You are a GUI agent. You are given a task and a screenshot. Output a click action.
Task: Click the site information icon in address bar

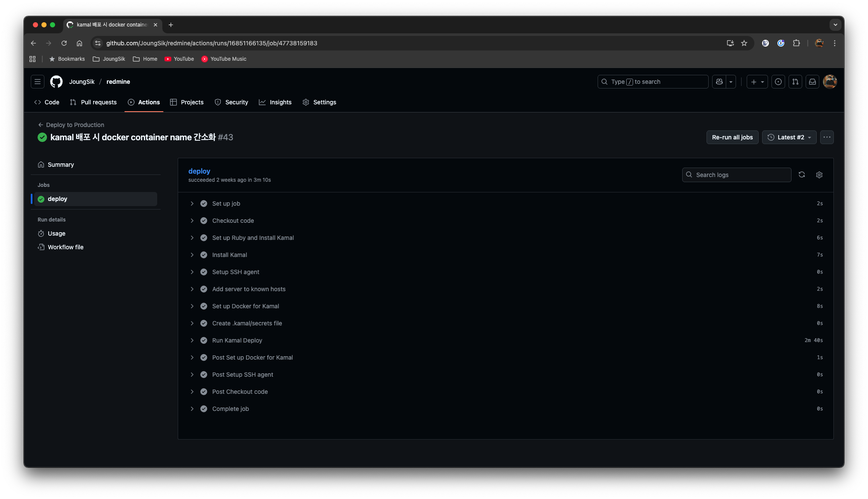point(98,43)
